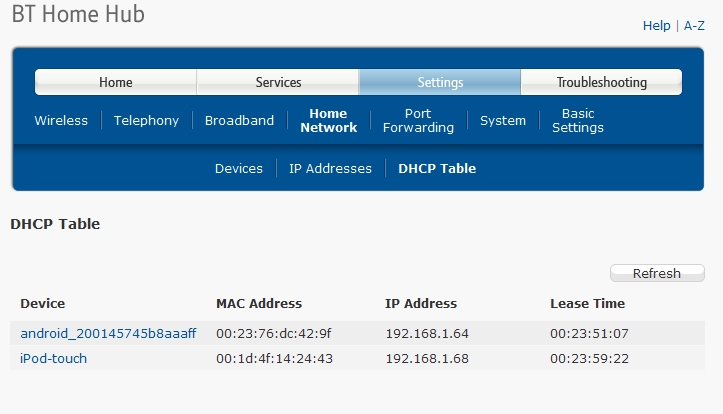This screenshot has height=414, width=723.
Task: Open the iPod-touch device link
Action: click(53, 358)
